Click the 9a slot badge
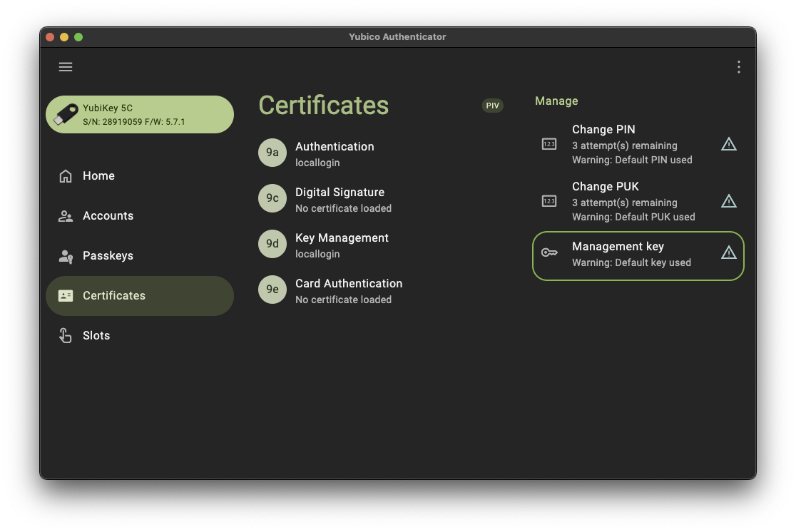This screenshot has height=532, width=796. (x=272, y=153)
